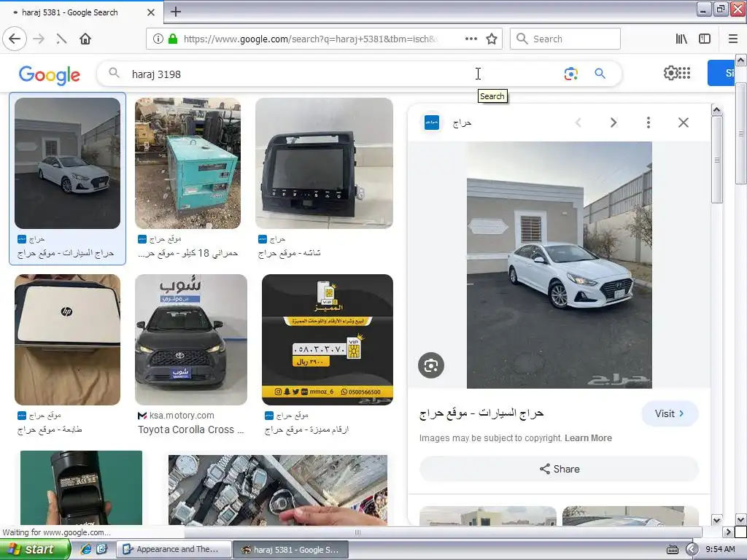Close the haraj 5381 Google Search tab

pos(151,12)
